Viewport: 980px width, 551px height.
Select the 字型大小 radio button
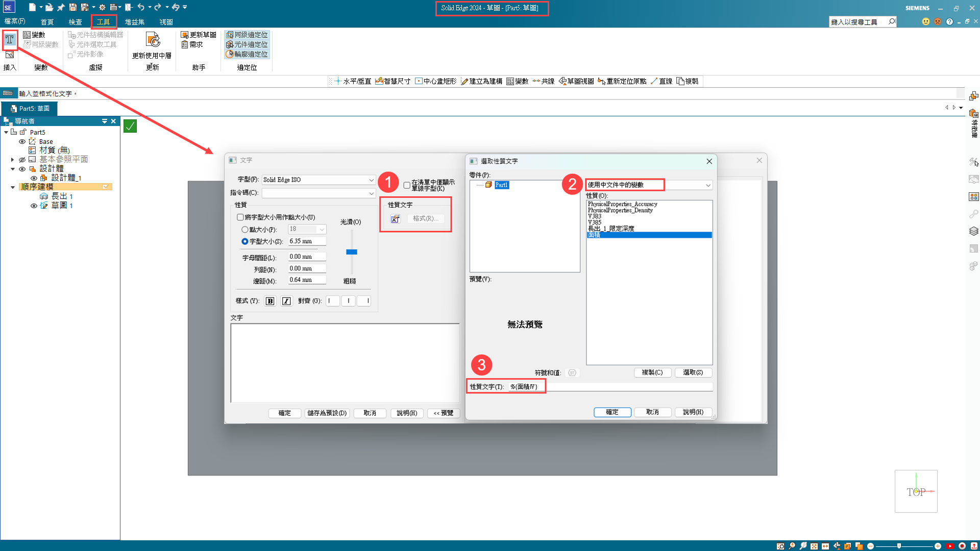coord(245,241)
